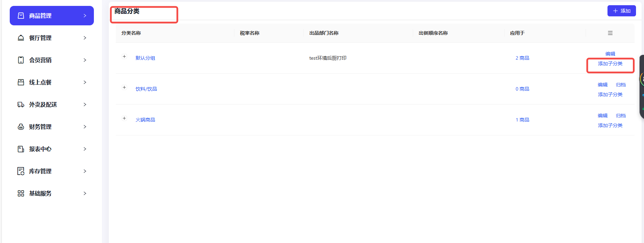644x243 pixels.
Task: Add subcategory to 饮料/饮品
Action: pyautogui.click(x=610, y=94)
